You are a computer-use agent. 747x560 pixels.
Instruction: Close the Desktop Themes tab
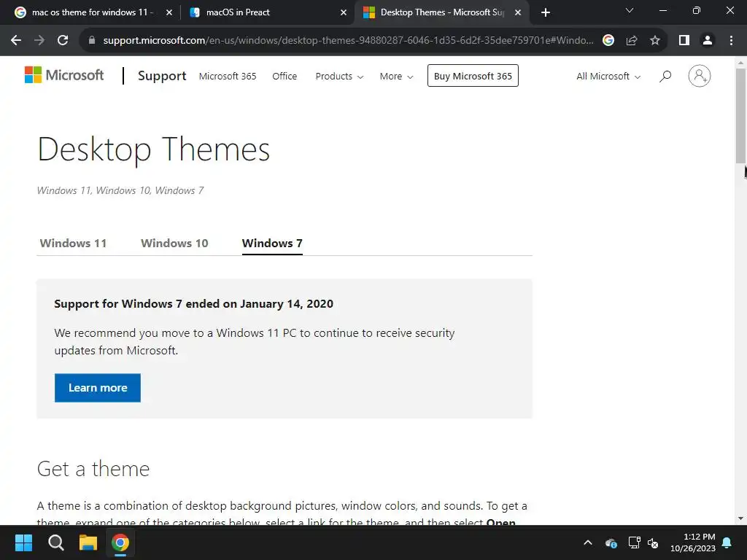click(518, 12)
